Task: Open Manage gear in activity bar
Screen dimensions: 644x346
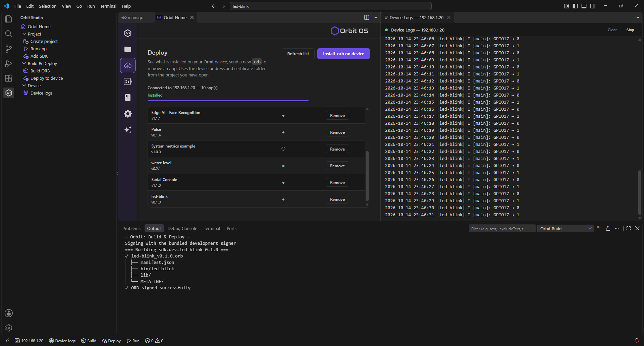Action: tap(9, 328)
